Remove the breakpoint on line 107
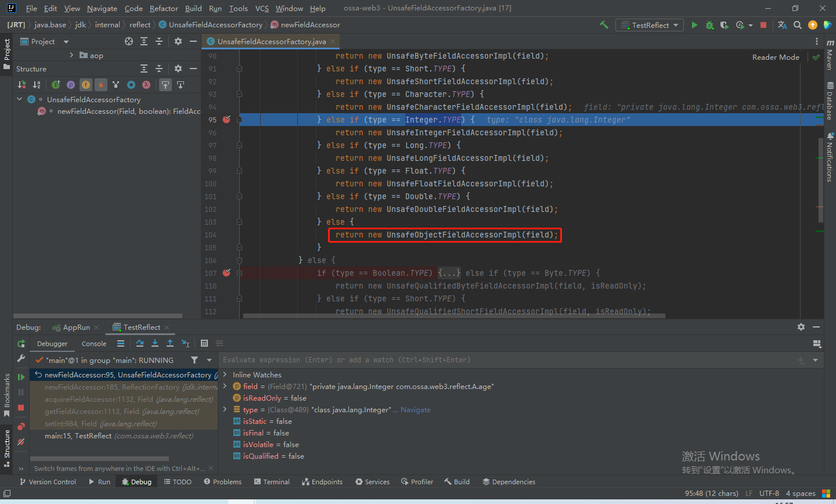This screenshot has height=504, width=836. click(x=226, y=272)
